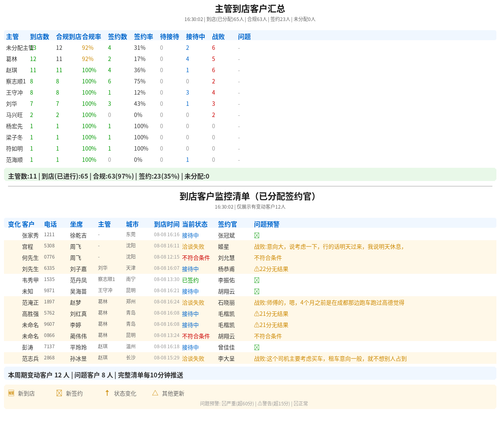Click the 问题 column header in summary
This screenshot has height=426, width=500.
[x=244, y=37]
